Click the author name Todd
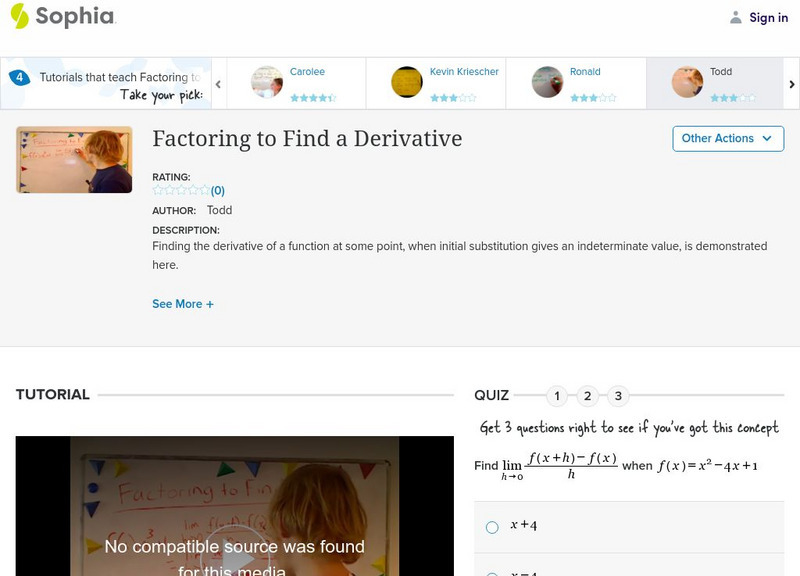800x576 pixels. tap(219, 210)
